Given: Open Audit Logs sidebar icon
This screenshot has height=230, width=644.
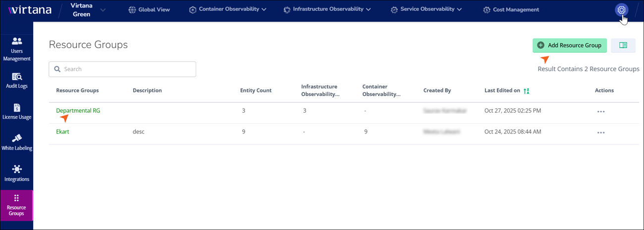Looking at the screenshot, I should pos(17,81).
